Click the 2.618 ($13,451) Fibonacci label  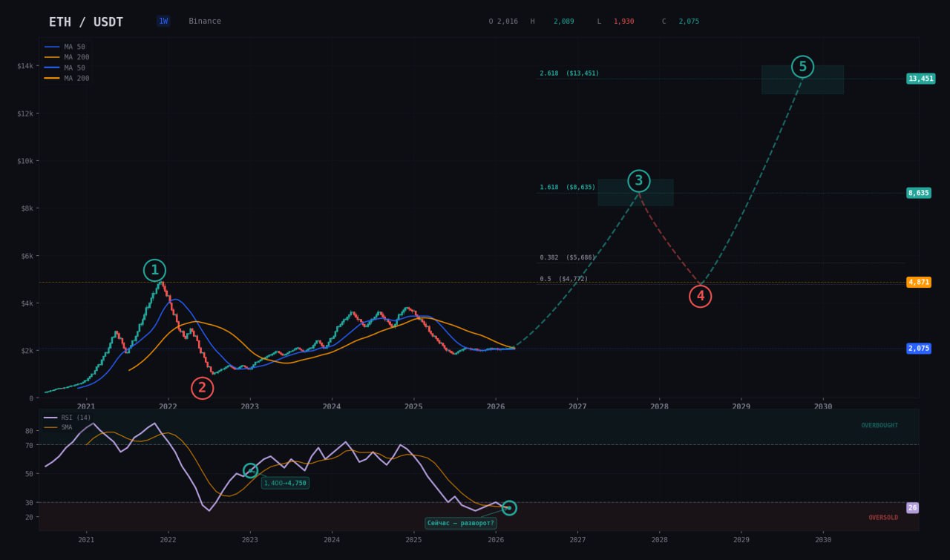(x=569, y=73)
